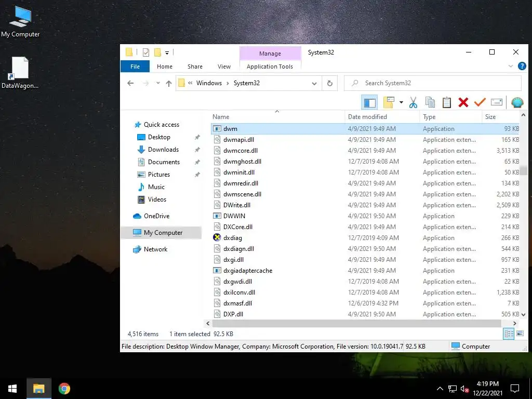
Task: Click the Up one level arrow
Action: coord(169,83)
